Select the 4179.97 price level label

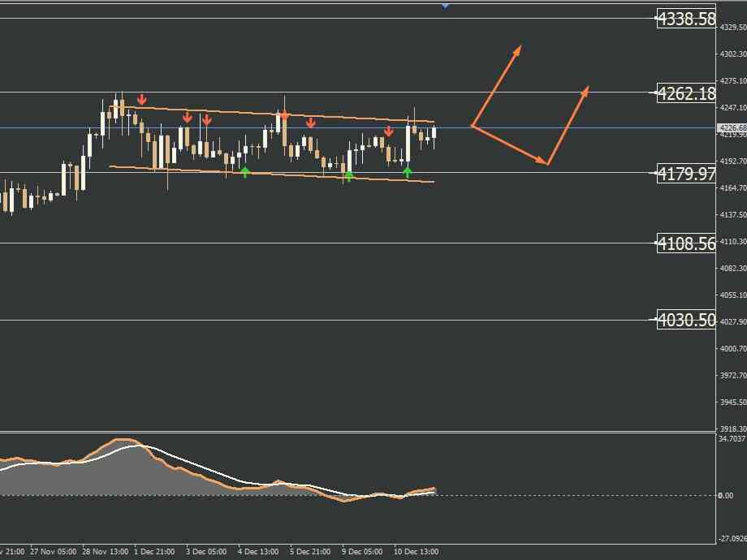[x=686, y=174]
